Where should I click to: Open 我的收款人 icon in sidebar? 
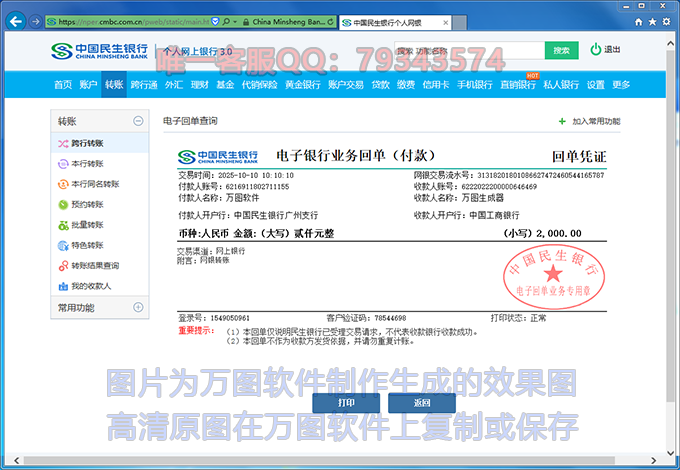(x=62, y=286)
